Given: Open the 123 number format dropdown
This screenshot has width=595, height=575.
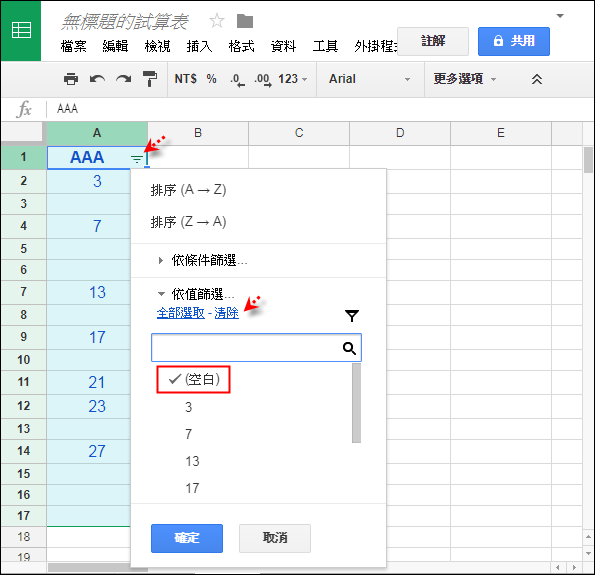Looking at the screenshot, I should (x=292, y=79).
